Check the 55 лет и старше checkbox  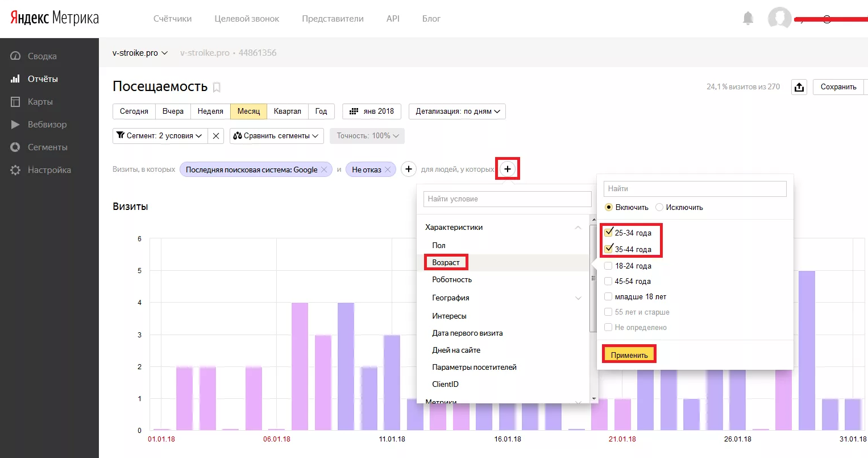tap(608, 312)
